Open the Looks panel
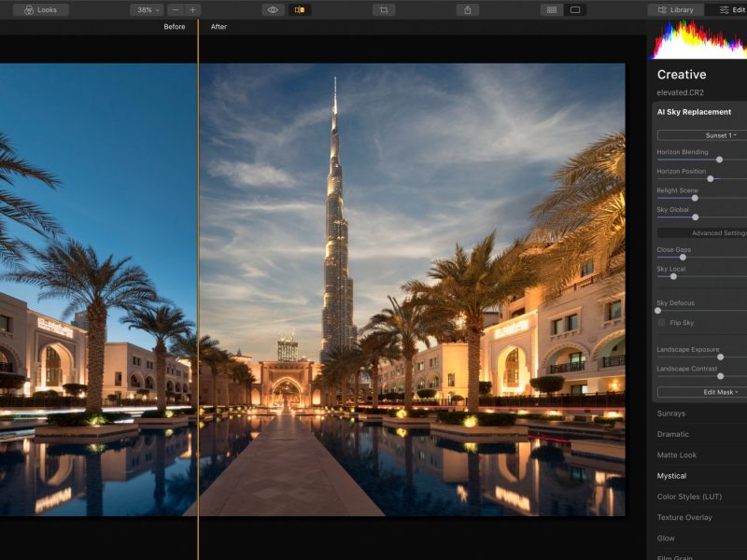 pyautogui.click(x=40, y=10)
